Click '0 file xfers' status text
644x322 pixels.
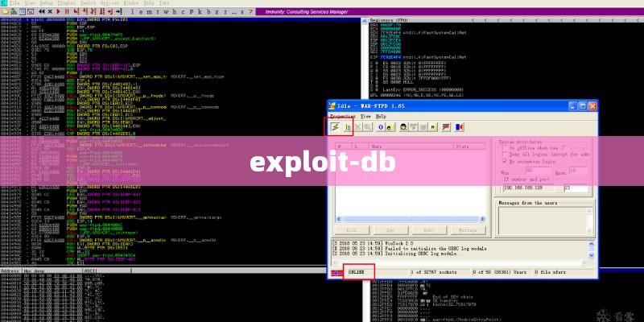pos(551,273)
